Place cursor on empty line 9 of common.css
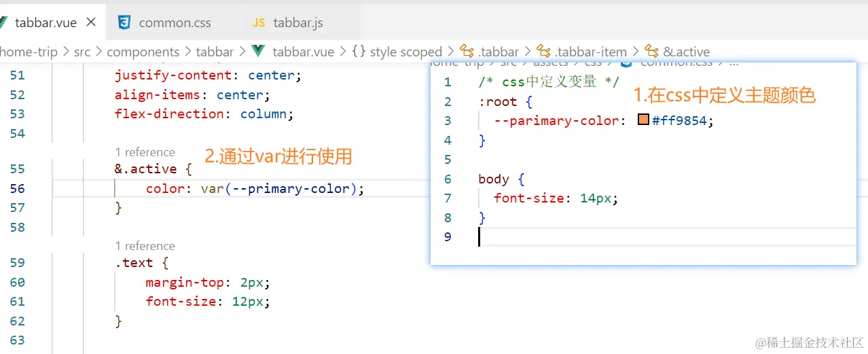The image size is (868, 354). tap(666, 237)
